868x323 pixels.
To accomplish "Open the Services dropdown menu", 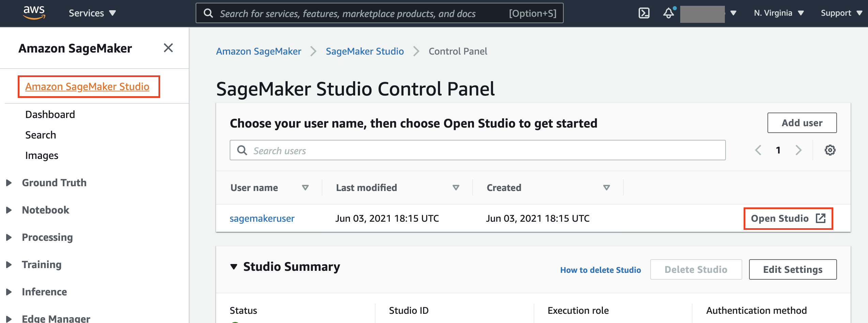I will 92,13.
